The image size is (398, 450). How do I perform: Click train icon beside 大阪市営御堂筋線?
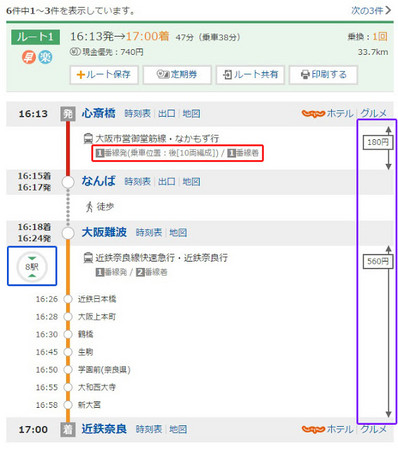(x=88, y=138)
